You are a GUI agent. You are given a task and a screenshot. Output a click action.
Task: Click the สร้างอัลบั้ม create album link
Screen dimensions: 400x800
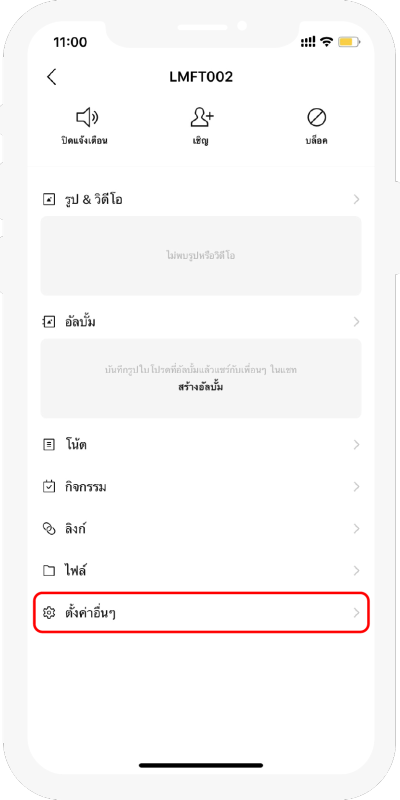coord(201,387)
